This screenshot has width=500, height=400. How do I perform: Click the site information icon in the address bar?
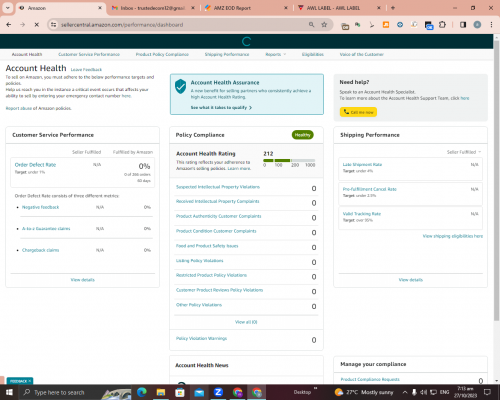click(x=53, y=25)
